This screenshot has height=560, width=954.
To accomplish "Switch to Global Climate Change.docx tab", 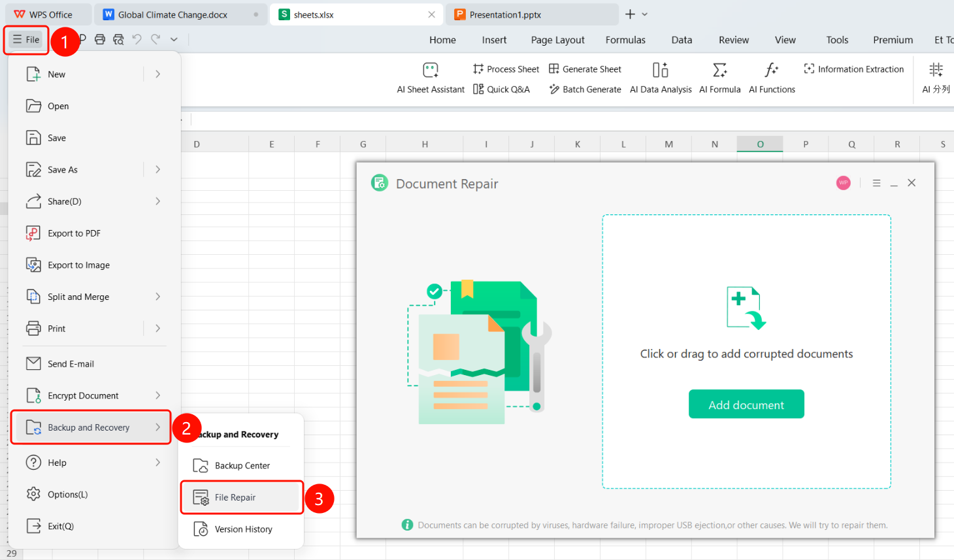I will [181, 14].
